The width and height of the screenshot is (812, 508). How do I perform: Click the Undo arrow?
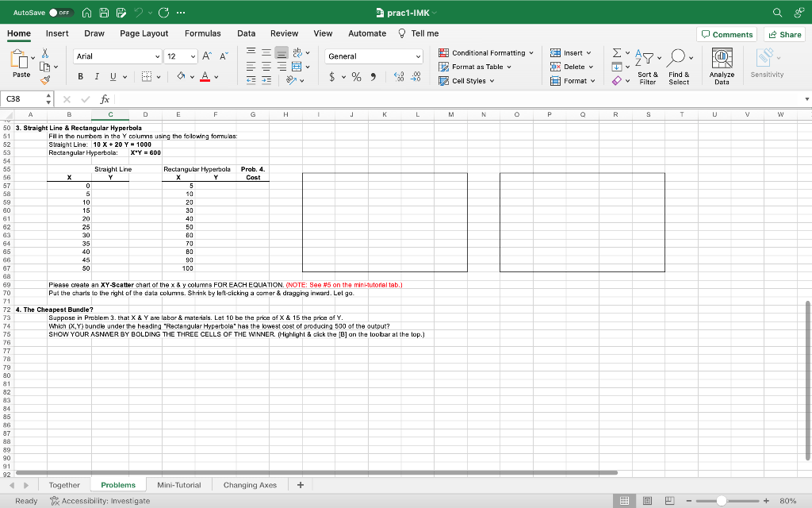coord(138,13)
